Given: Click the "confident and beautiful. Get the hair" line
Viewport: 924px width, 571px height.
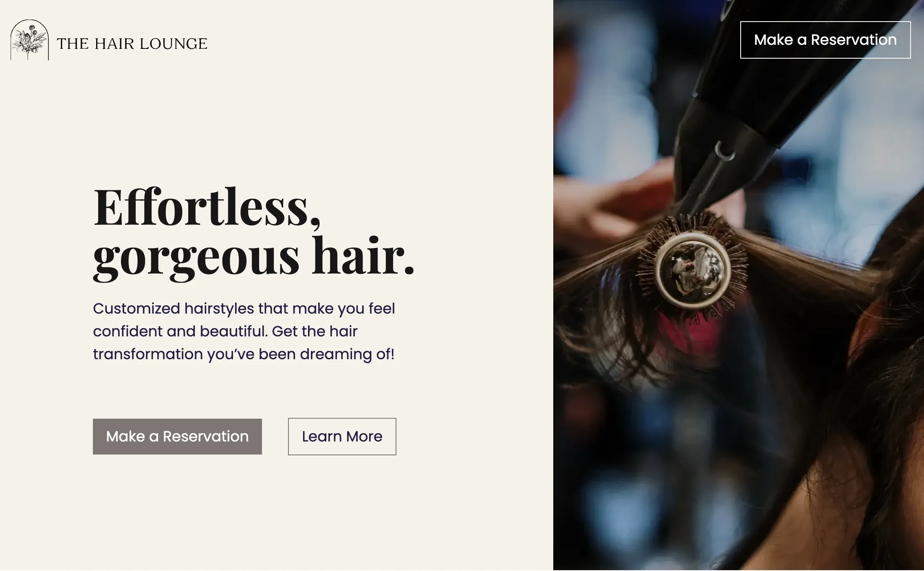Looking at the screenshot, I should (225, 332).
